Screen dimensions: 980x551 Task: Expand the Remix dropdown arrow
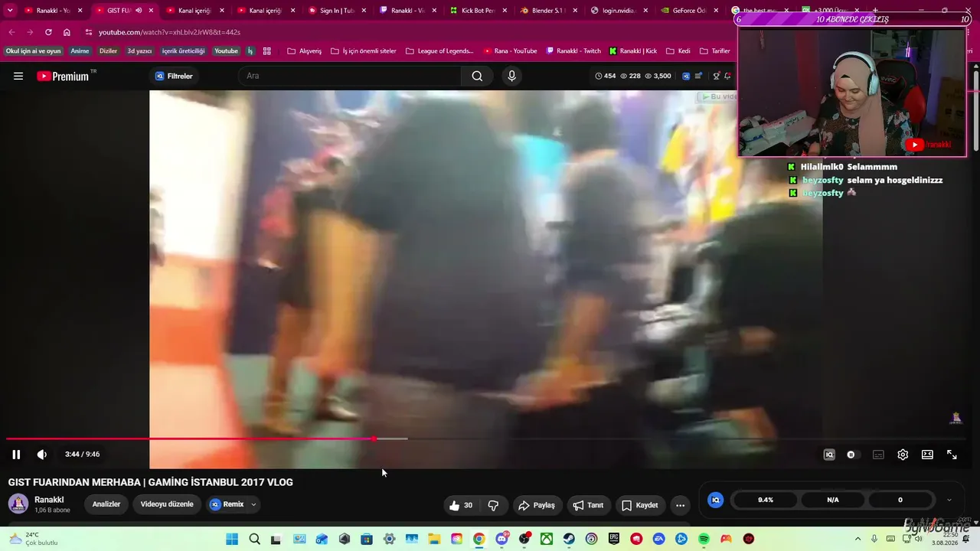pyautogui.click(x=253, y=504)
